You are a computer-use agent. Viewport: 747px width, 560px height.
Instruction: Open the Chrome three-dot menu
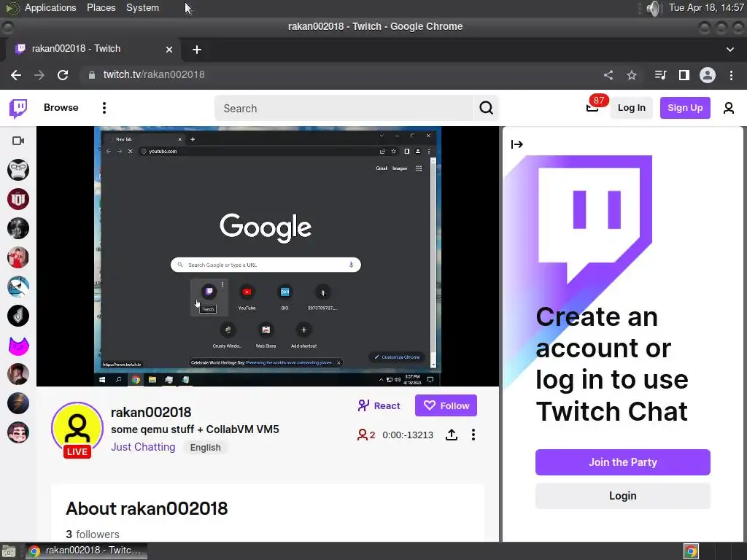tap(731, 75)
